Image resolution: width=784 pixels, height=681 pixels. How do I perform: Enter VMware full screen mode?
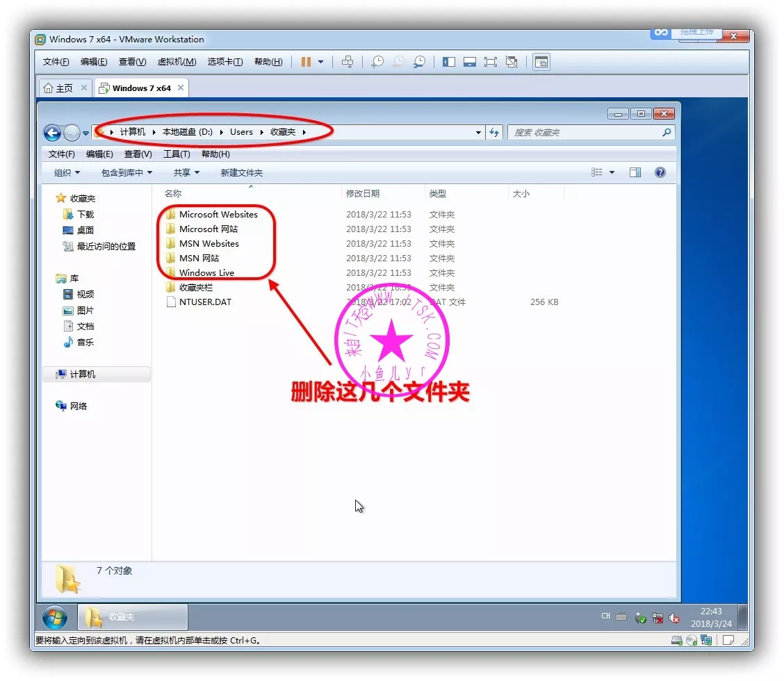[491, 62]
